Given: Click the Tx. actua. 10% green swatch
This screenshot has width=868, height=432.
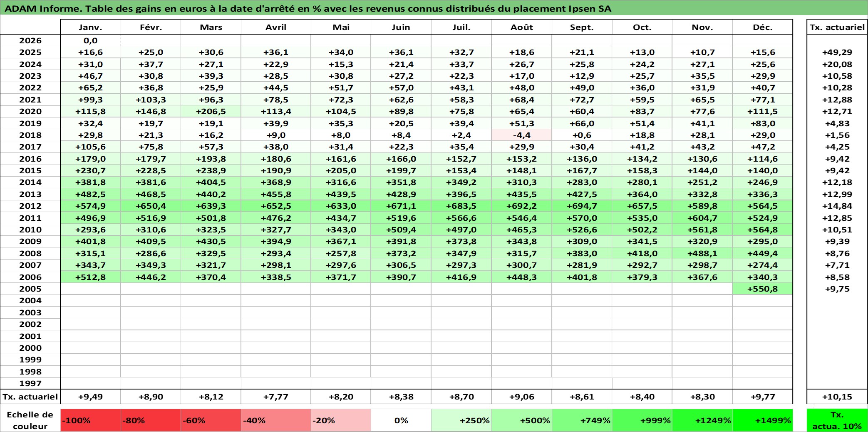Looking at the screenshot, I should [837, 420].
